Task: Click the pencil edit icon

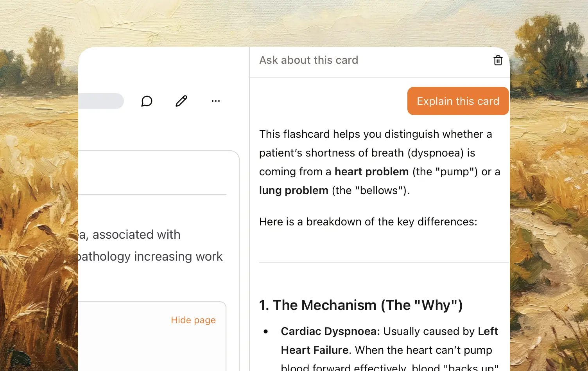Action: coord(181,101)
